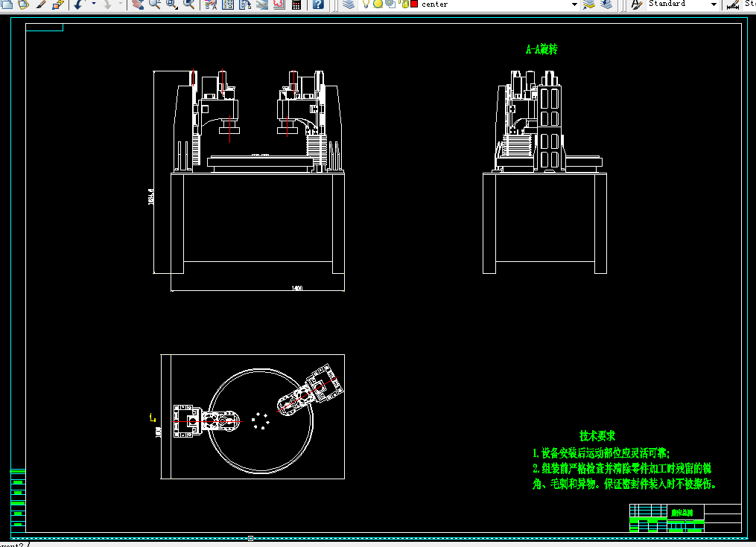This screenshot has height=547, width=756.
Task: Click the Copy to clipboard icon
Action: (x=7, y=4)
